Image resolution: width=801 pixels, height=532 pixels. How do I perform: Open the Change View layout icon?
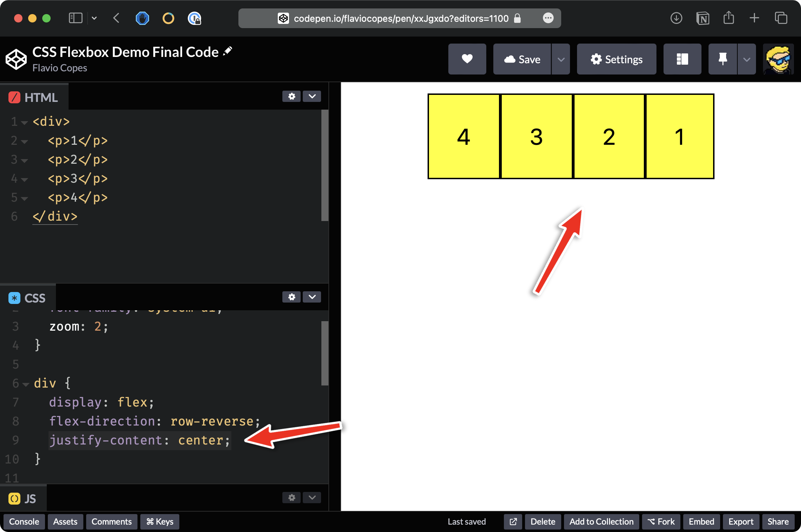point(682,59)
